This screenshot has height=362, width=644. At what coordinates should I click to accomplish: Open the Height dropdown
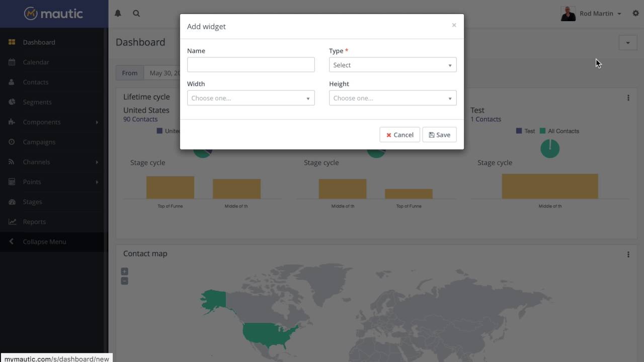coord(392,98)
